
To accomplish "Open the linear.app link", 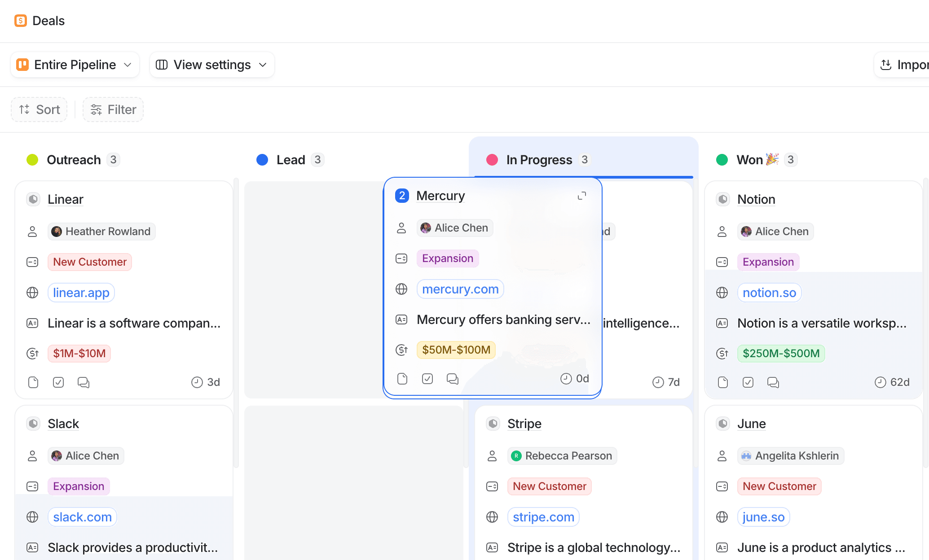I will tap(81, 293).
